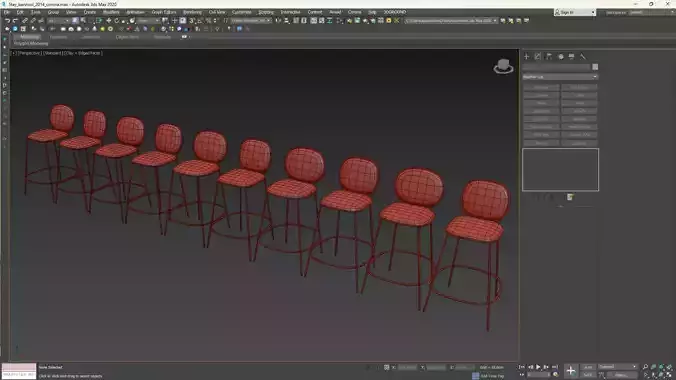Viewport: 676px width, 380px height.
Task: Go to the start frame button
Action: [x=522, y=367]
